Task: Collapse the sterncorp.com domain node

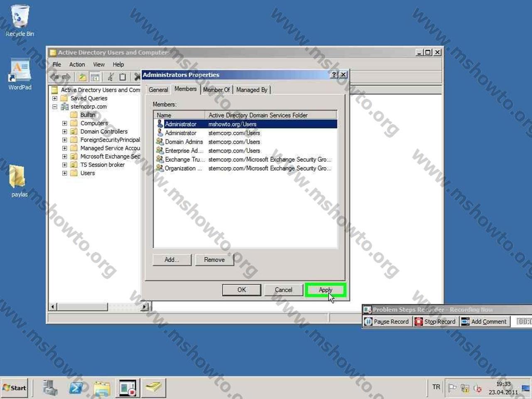Action: pyautogui.click(x=55, y=107)
